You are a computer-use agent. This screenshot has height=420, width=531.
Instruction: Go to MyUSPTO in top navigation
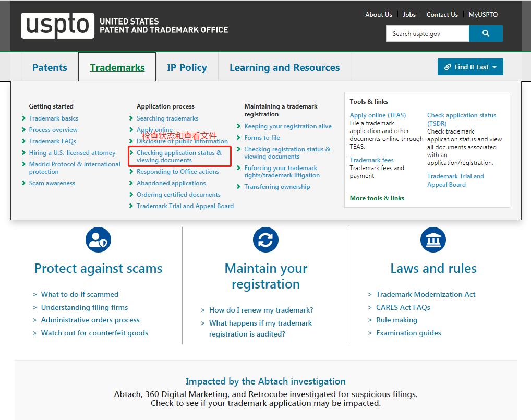(x=483, y=15)
